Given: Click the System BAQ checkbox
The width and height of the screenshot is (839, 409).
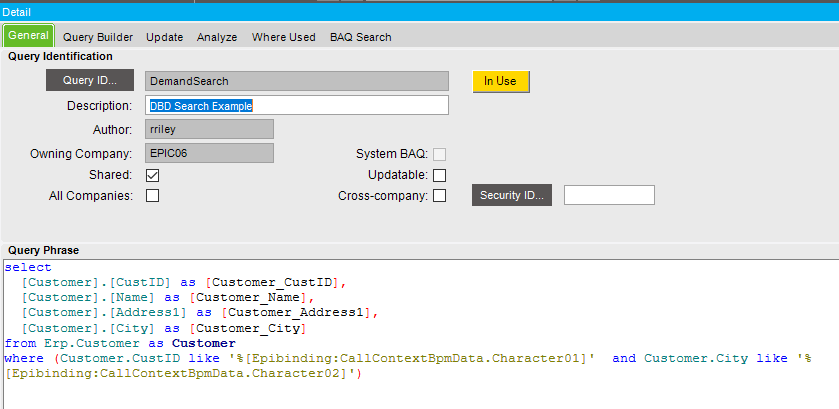Looking at the screenshot, I should [x=439, y=154].
